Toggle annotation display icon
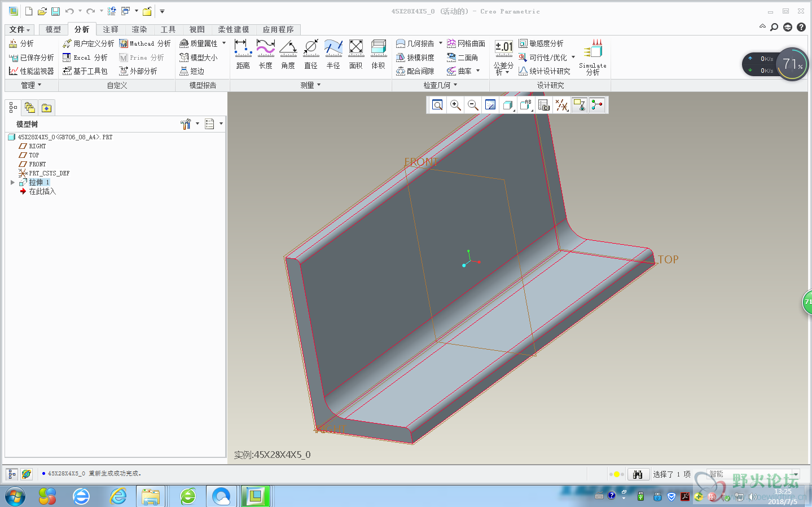The image size is (812, 507). [580, 105]
